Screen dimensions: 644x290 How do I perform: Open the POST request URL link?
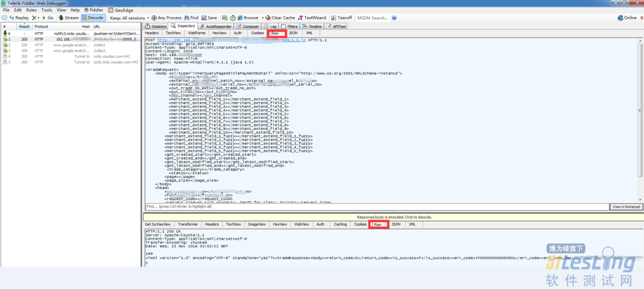(x=231, y=40)
